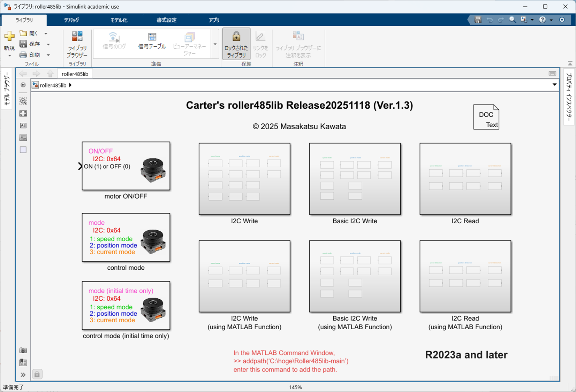Open a file with the 開く folder icon
The width and height of the screenshot is (576, 392).
23,33
